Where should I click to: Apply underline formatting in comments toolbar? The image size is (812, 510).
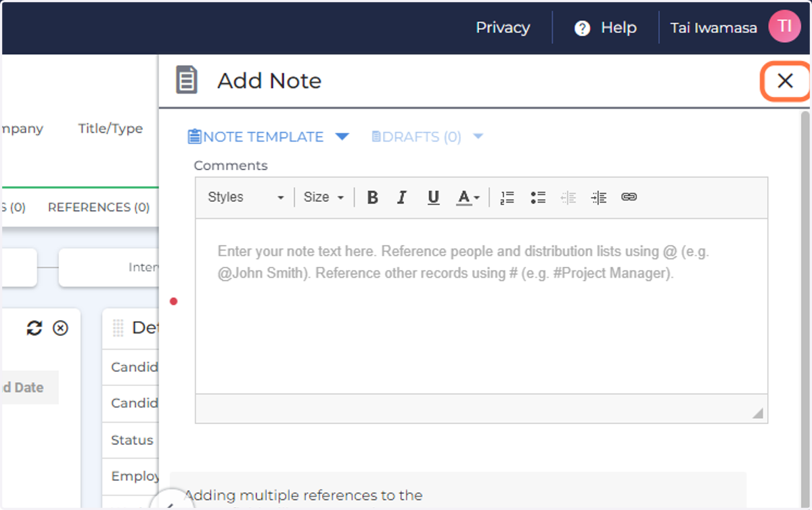(x=434, y=198)
